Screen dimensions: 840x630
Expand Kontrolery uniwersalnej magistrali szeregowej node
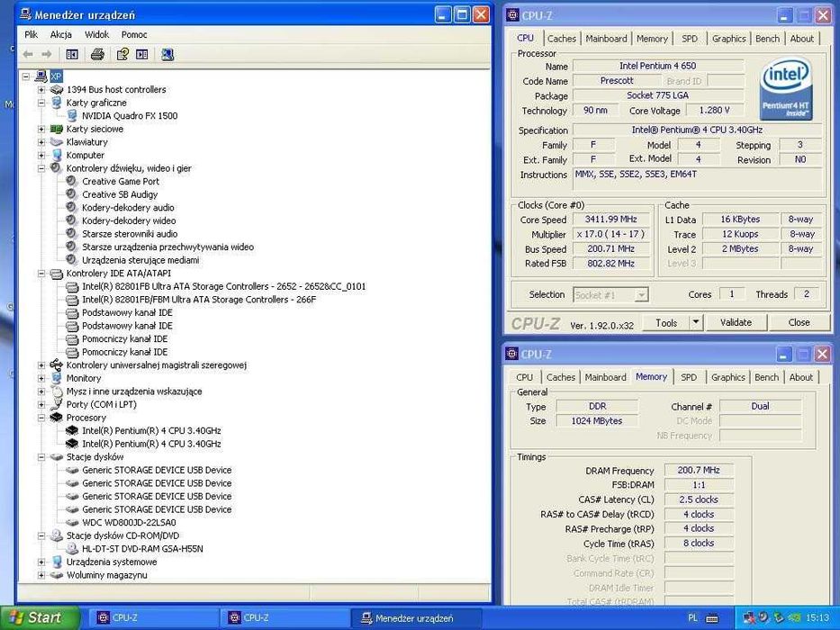pyautogui.click(x=41, y=365)
